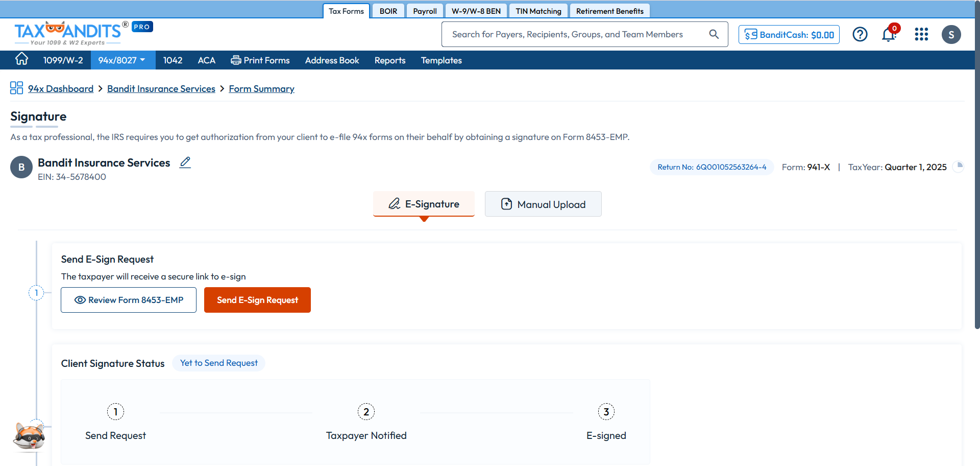Open the ACA menu item
This screenshot has width=980, height=466.
[x=207, y=60]
